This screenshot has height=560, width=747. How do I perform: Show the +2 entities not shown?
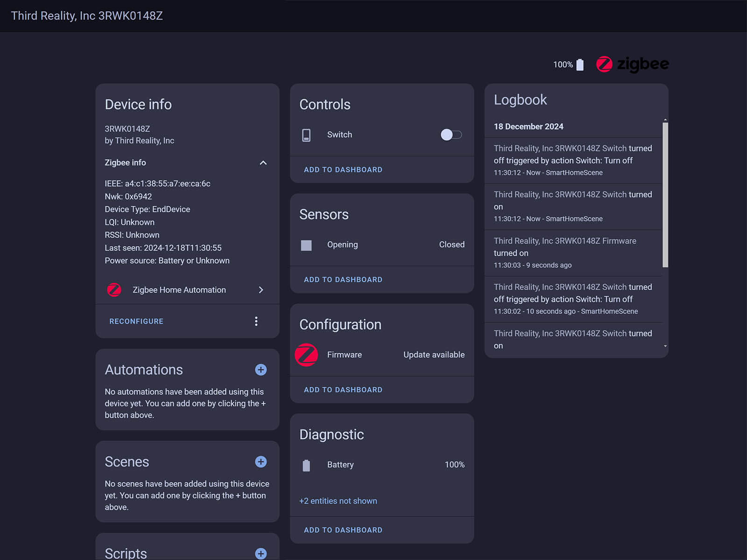point(338,501)
